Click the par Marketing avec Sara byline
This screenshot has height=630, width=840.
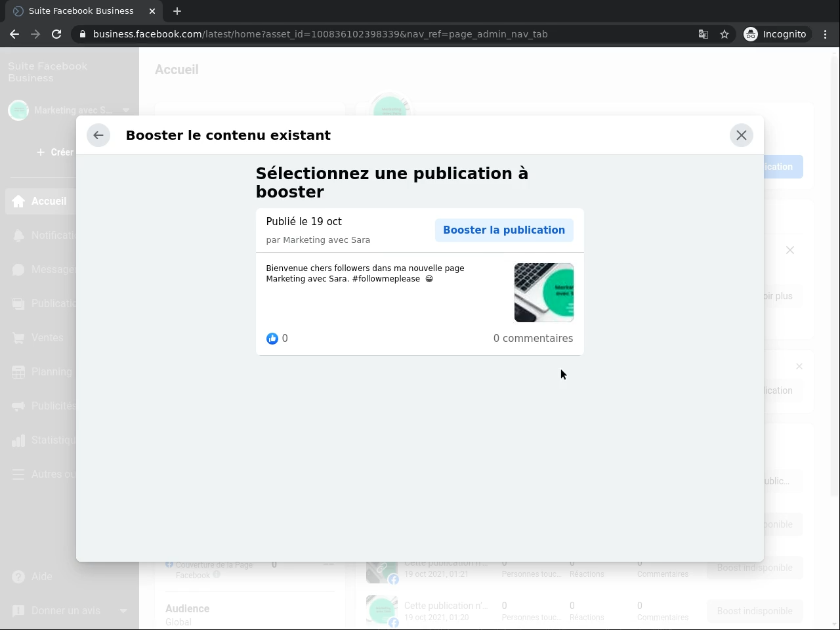click(x=318, y=240)
